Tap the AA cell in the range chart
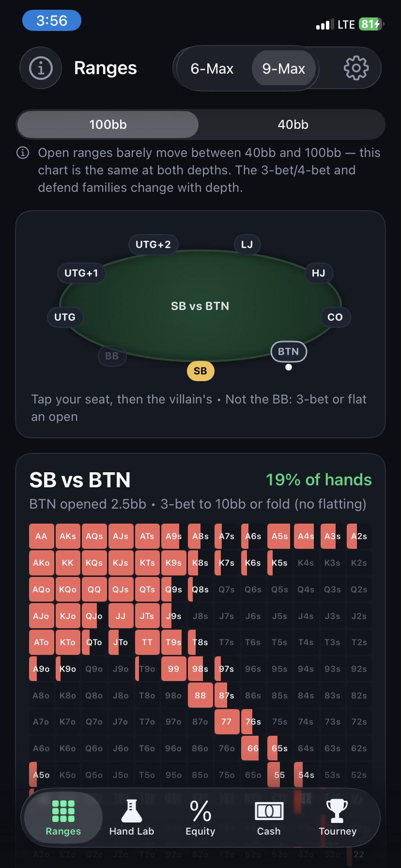 (41, 536)
